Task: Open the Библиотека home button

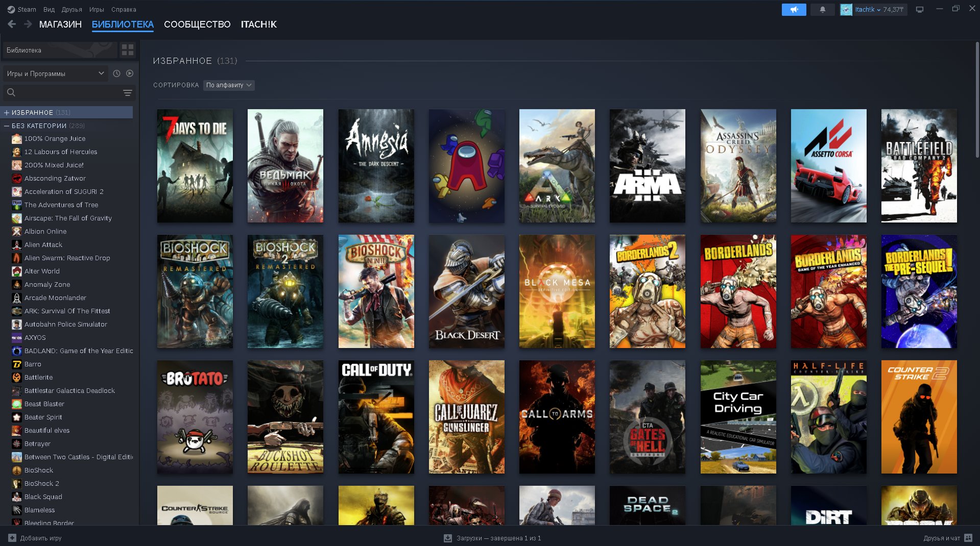Action: tap(60, 50)
